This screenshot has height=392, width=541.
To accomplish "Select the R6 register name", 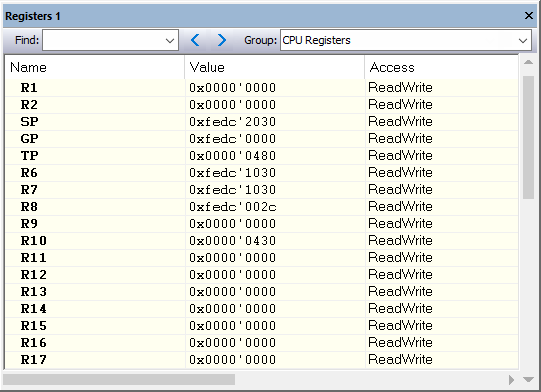I will 29,173.
